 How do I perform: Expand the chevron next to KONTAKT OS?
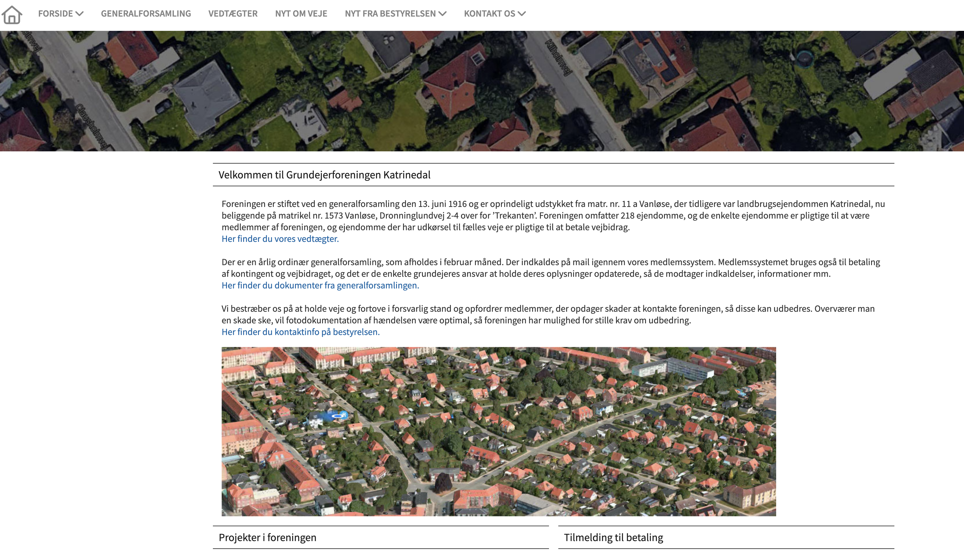tap(522, 14)
